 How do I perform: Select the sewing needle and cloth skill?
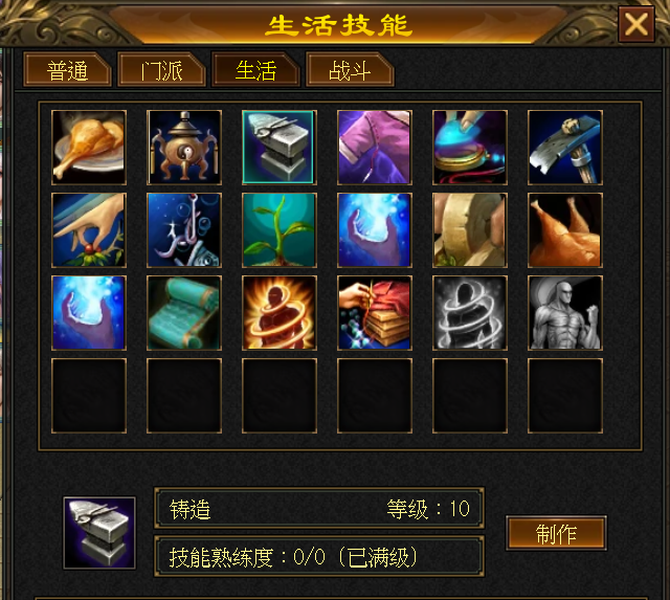coord(375,313)
